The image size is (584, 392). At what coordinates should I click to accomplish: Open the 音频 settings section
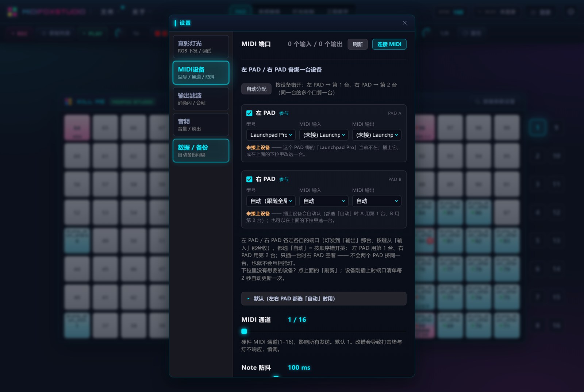tap(201, 124)
